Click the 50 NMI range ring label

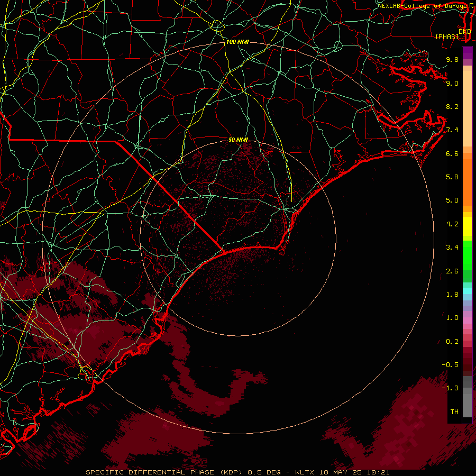click(239, 140)
